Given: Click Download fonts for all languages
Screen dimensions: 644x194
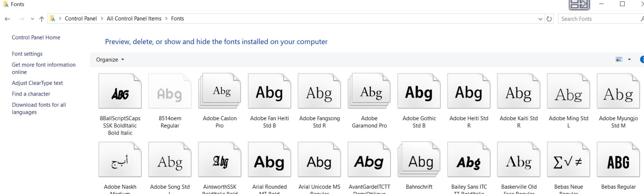Looking at the screenshot, I should (x=39, y=108).
